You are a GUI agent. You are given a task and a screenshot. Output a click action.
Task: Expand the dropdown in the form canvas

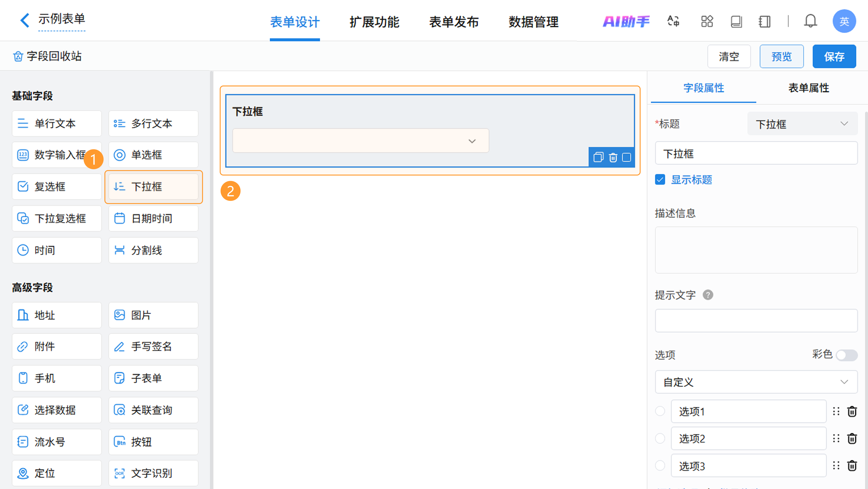point(361,141)
